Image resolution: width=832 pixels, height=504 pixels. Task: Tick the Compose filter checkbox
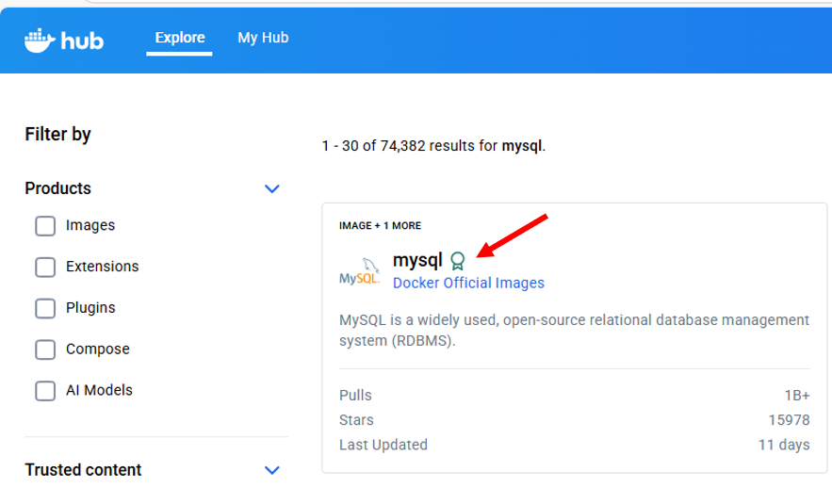[45, 350]
